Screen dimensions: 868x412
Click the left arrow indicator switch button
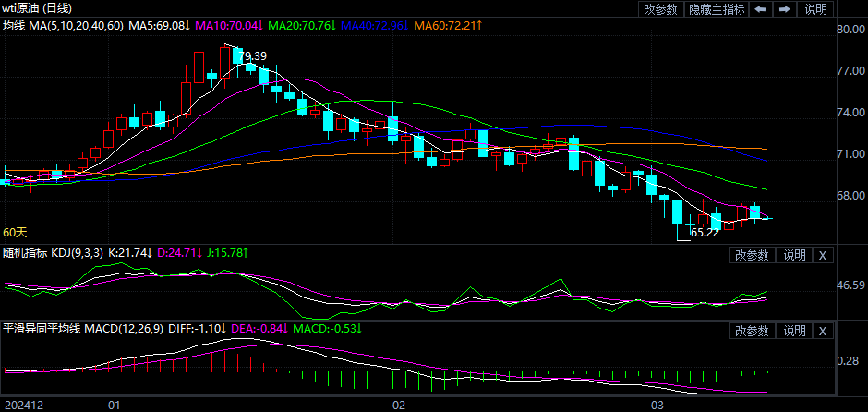pos(760,9)
